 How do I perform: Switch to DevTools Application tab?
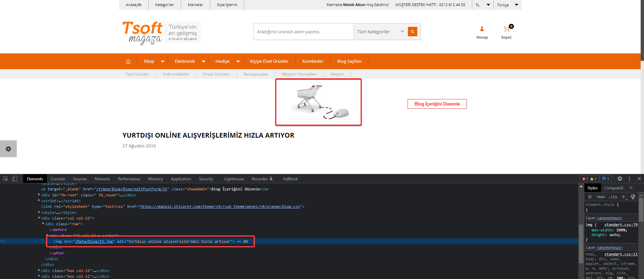pyautogui.click(x=181, y=179)
